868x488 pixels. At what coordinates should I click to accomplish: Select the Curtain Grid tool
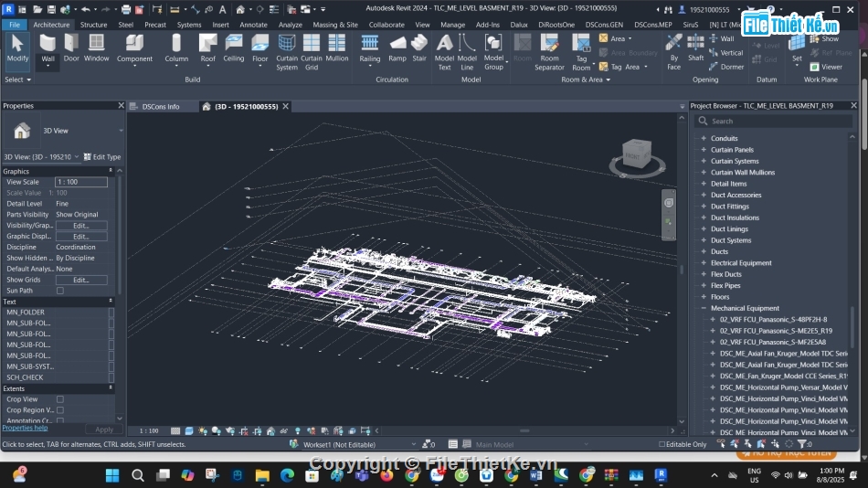[x=311, y=52]
